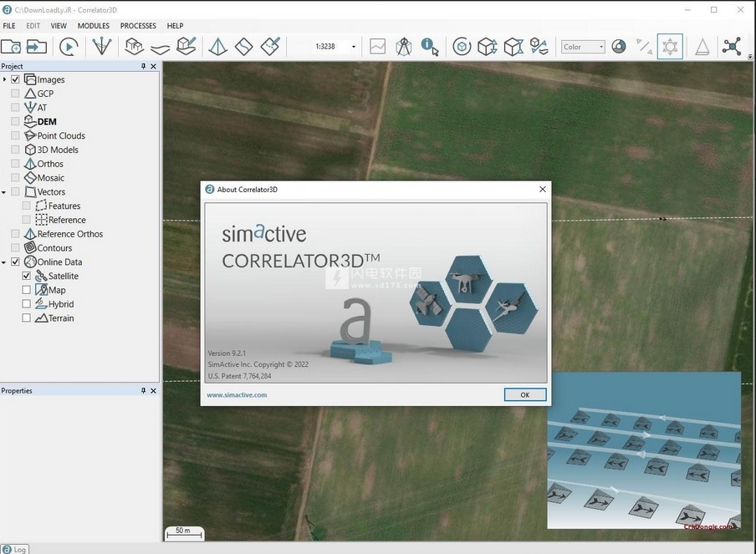The height and width of the screenshot is (554, 756).
Task: Click the new project folder icon
Action: click(x=11, y=47)
